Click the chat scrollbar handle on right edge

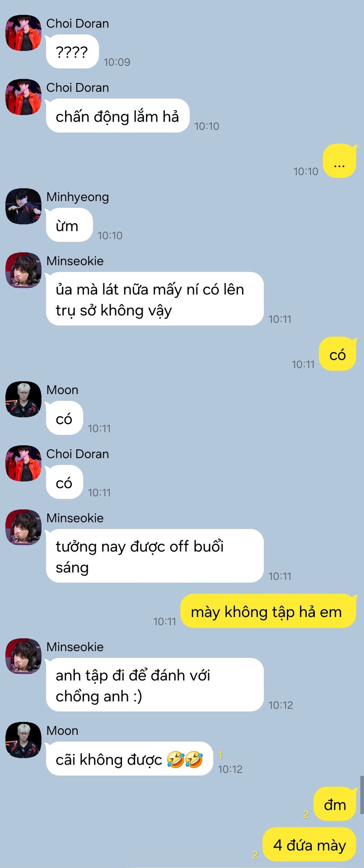[362, 794]
